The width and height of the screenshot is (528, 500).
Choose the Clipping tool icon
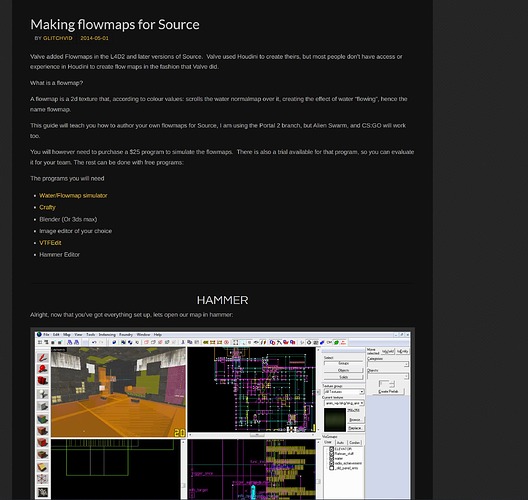tap(42, 467)
